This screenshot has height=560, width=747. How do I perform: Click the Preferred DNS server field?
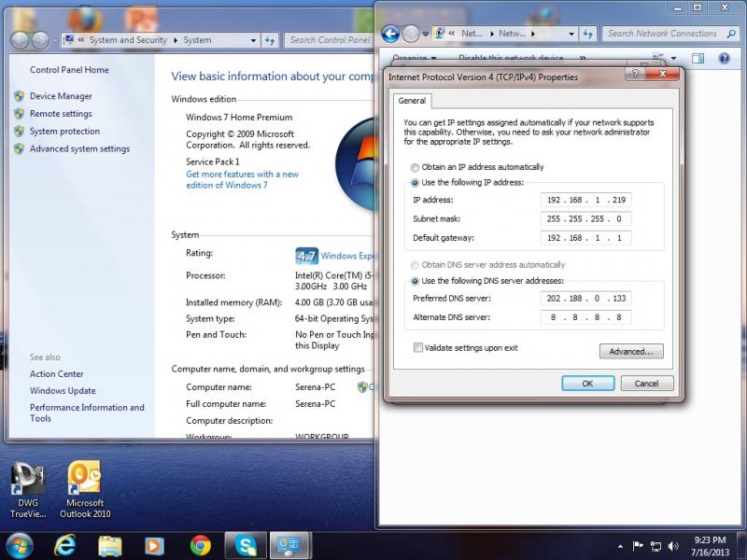(586, 299)
